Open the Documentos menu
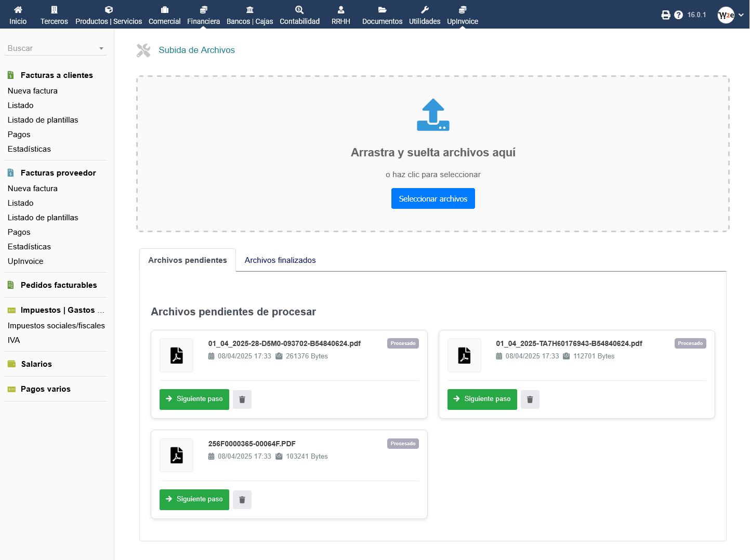 click(383, 21)
